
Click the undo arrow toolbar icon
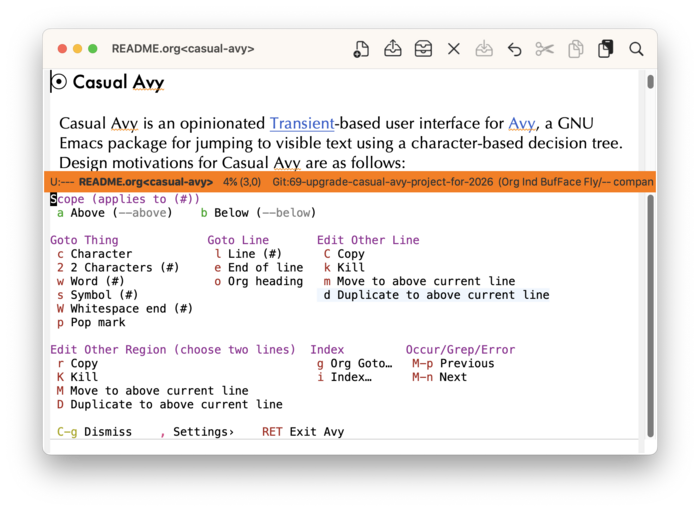514,49
